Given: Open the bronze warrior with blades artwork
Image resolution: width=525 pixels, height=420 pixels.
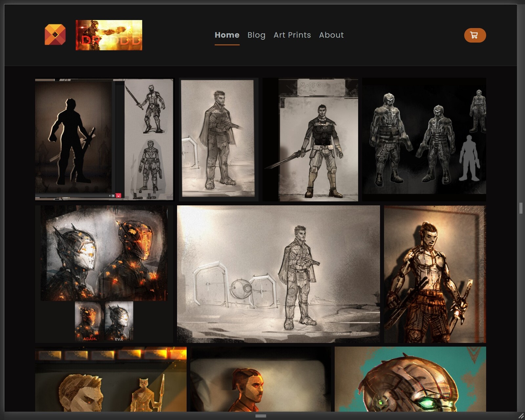Looking at the screenshot, I should [435, 274].
